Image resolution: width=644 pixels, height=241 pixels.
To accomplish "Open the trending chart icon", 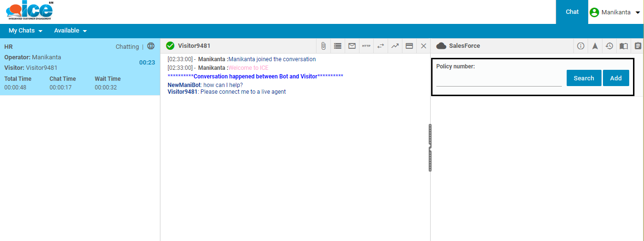I will point(395,46).
